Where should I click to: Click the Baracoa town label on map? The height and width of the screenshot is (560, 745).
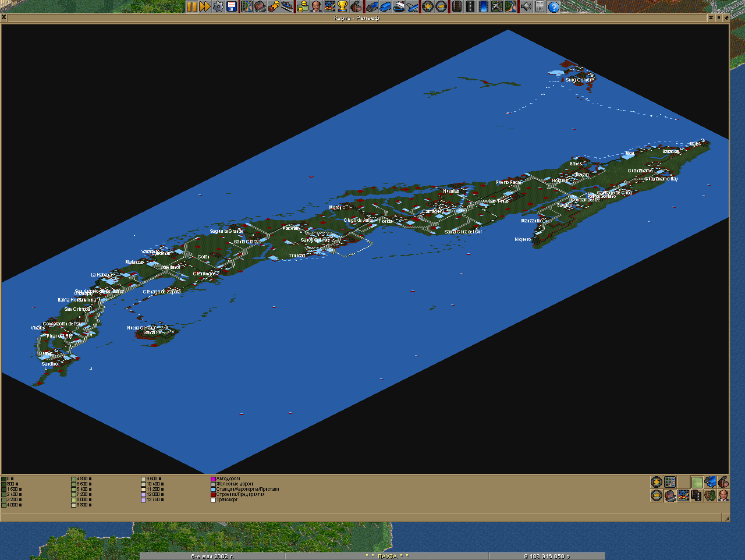click(x=670, y=151)
